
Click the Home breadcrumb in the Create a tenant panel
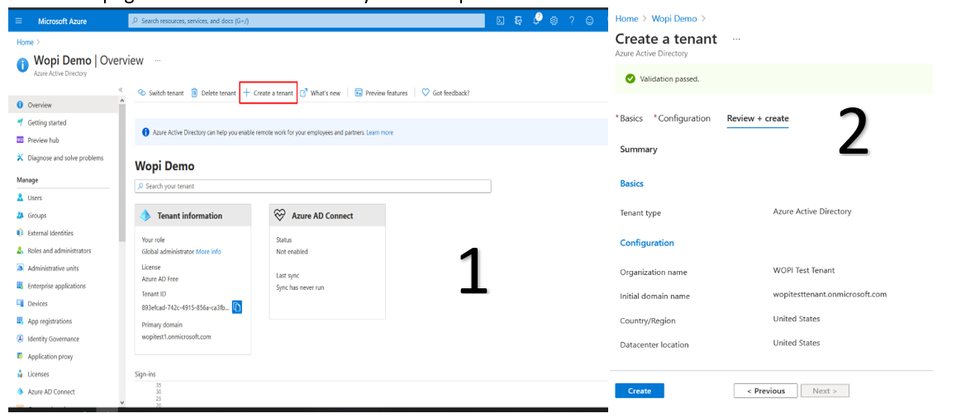coord(627,19)
